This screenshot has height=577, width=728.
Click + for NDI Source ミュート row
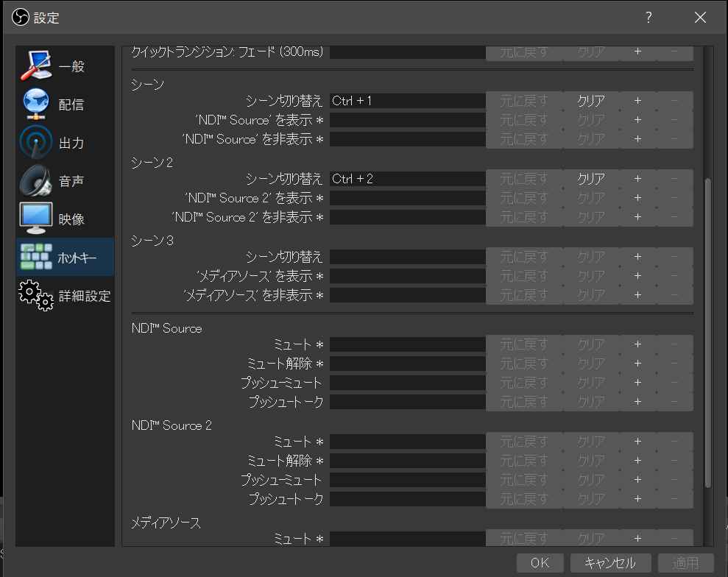click(x=637, y=344)
